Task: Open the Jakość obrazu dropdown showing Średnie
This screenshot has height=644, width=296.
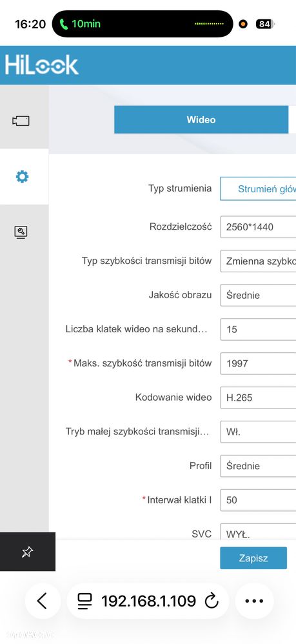Action: click(x=258, y=295)
